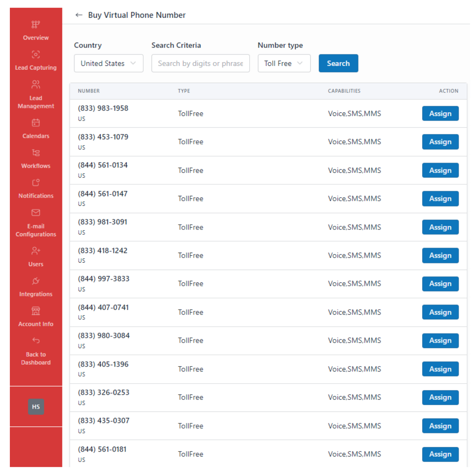Open the Overview sidebar icon
The width and height of the screenshot is (476, 475).
tap(36, 25)
